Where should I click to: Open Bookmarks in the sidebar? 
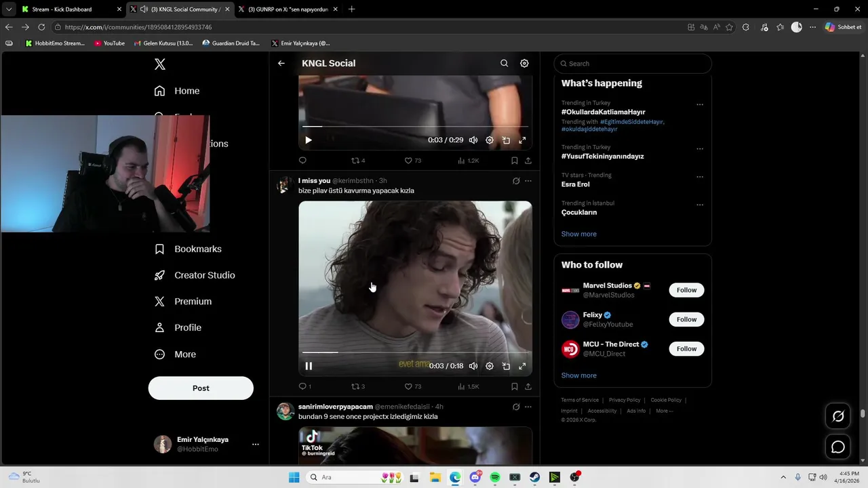click(188, 249)
